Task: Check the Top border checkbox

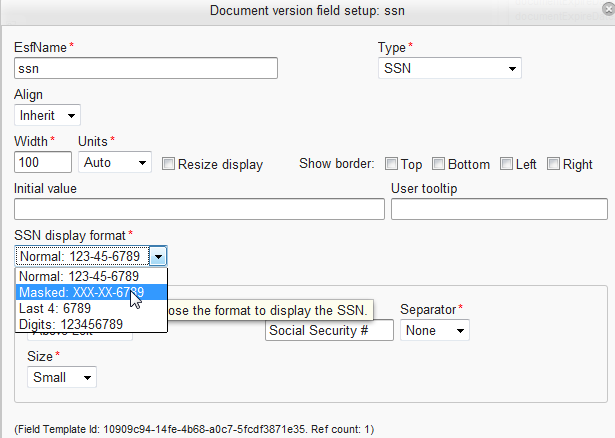Action: pos(391,164)
